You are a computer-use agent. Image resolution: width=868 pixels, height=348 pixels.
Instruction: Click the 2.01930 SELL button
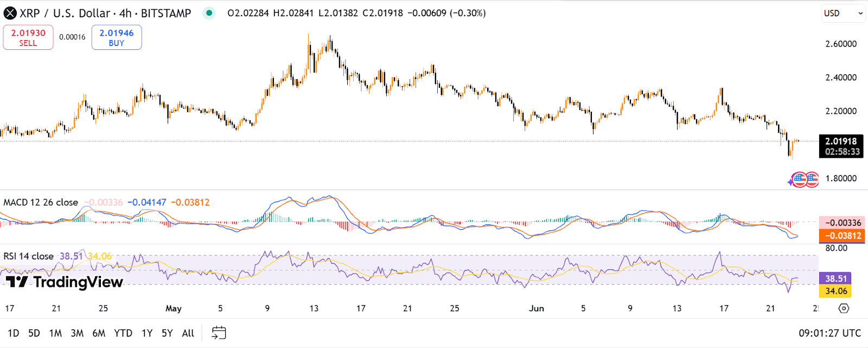(28, 37)
